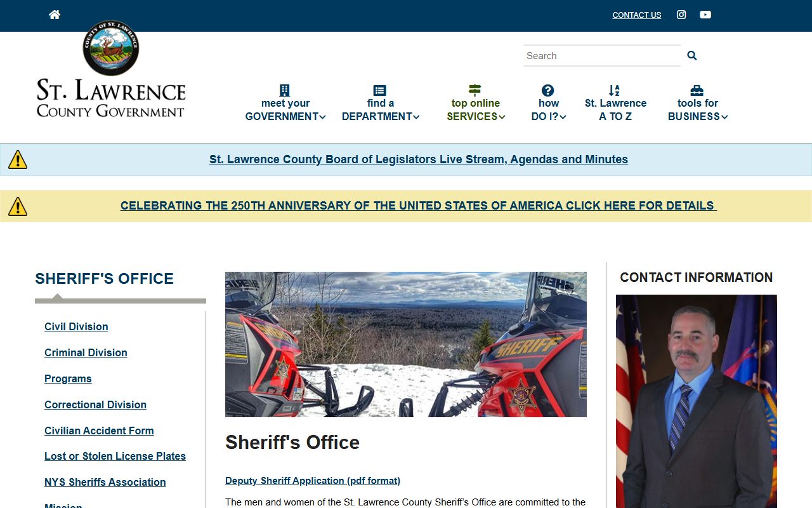Viewport: 812px width, 508px height.
Task: Open the meet your GOVERNMENT menu
Action: coord(285,110)
